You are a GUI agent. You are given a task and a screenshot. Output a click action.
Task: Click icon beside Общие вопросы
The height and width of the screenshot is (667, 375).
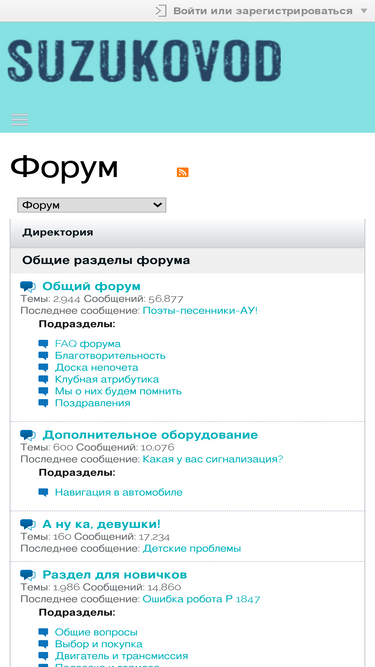tap(43, 633)
